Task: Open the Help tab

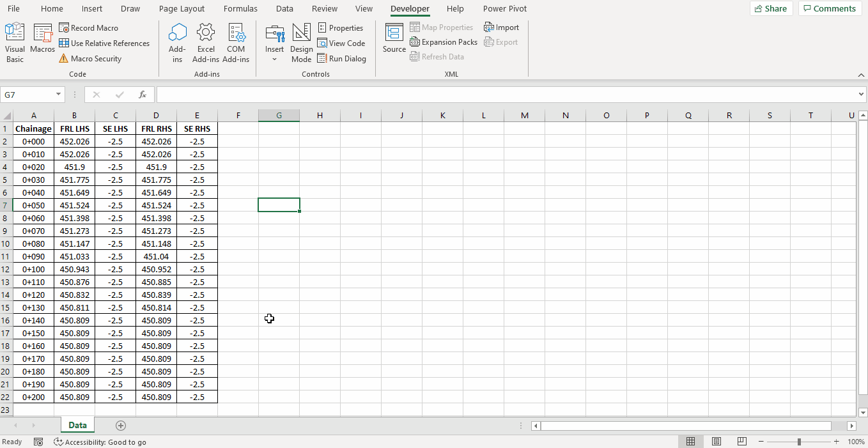Action: (455, 9)
